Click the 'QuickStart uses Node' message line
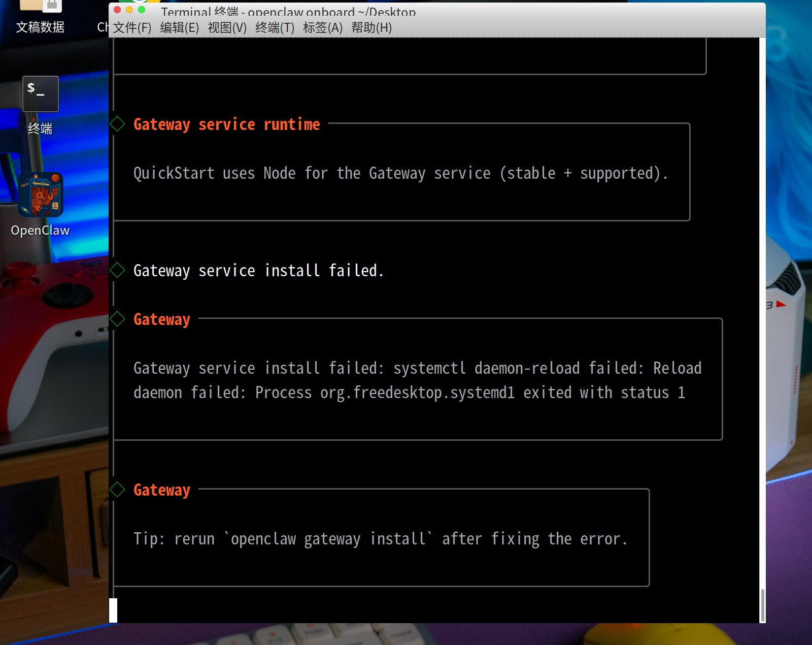Viewport: 812px width, 645px height. coord(401,173)
